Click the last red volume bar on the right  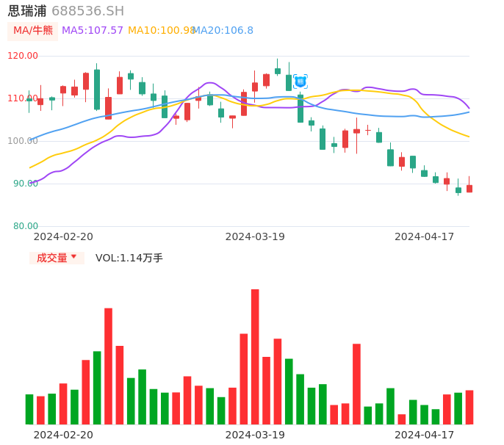[469, 407]
